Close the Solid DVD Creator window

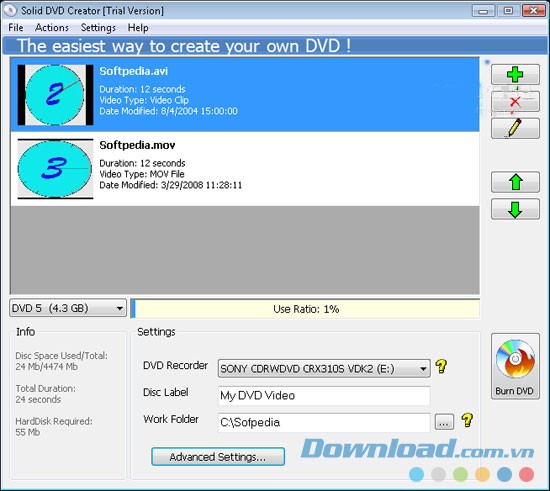pos(534,11)
